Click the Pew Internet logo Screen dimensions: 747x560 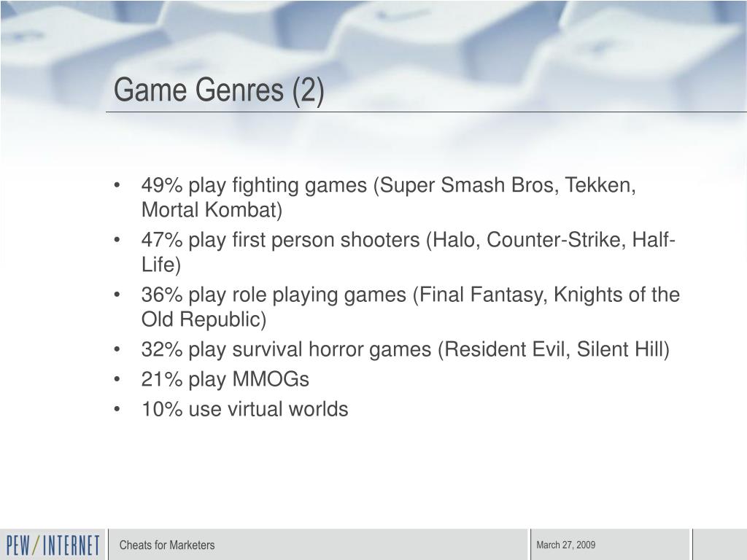(53, 545)
